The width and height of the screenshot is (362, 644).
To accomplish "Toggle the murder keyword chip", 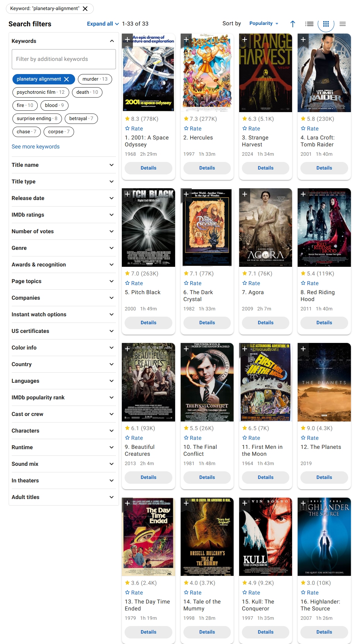I will 95,79.
